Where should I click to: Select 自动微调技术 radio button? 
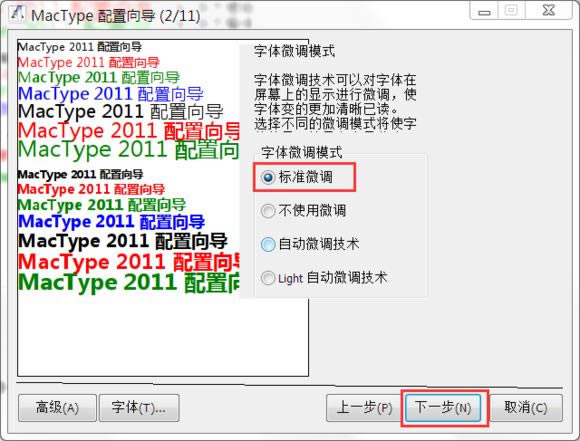click(310, 244)
